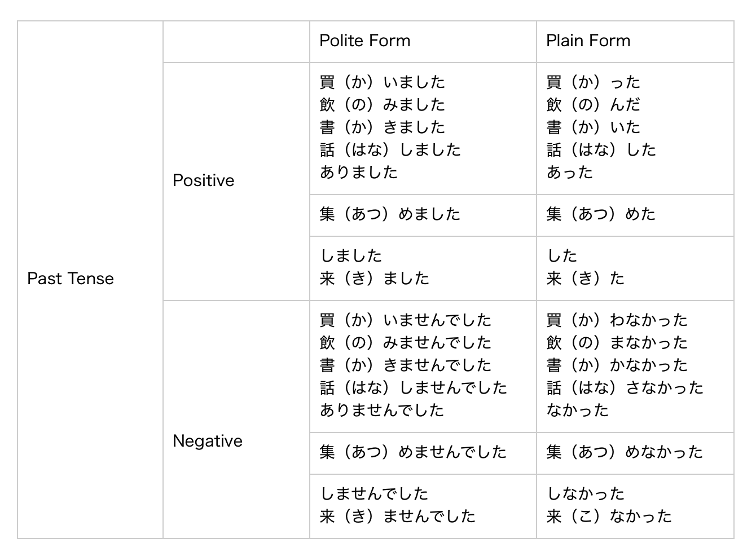Select the text ありませんでした
The width and height of the screenshot is (756, 556).
(382, 411)
